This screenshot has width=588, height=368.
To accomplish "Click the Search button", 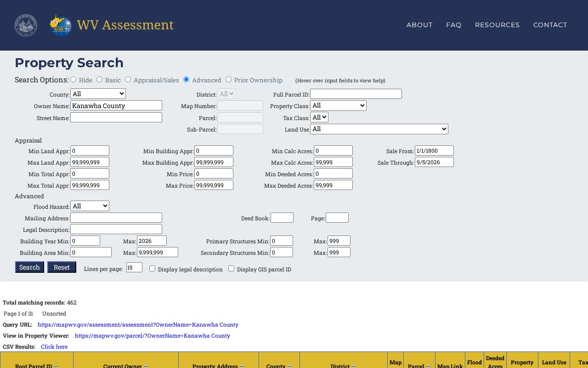I will tap(29, 267).
